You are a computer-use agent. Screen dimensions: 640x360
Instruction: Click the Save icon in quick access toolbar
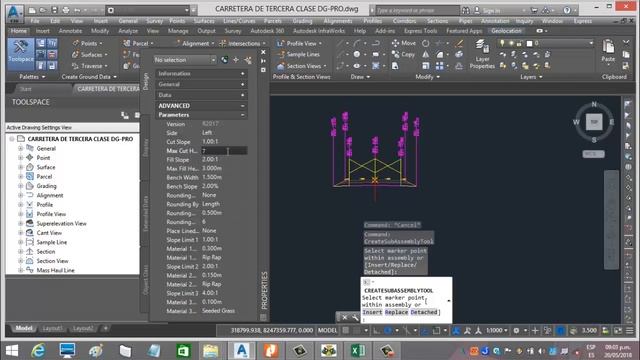click(54, 10)
